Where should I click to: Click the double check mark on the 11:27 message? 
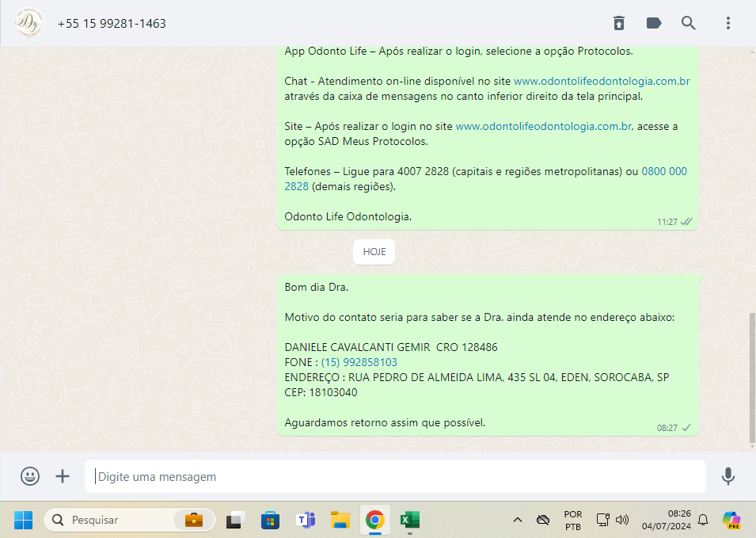click(686, 222)
